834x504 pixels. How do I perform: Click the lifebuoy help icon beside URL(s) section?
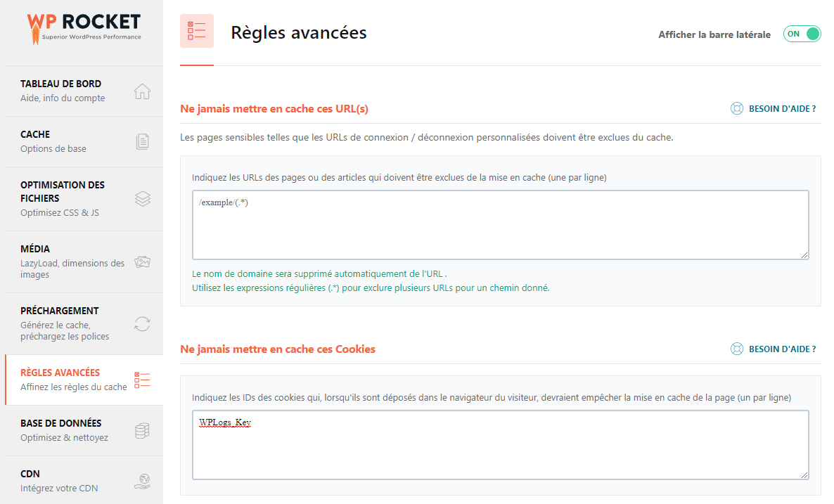(x=737, y=108)
